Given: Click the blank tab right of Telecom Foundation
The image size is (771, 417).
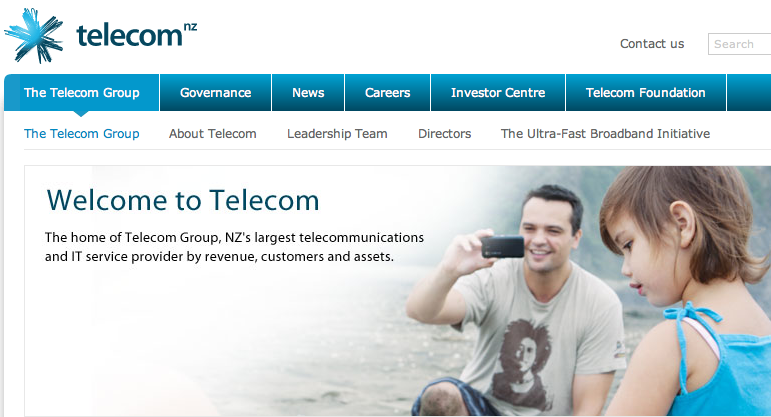Looking at the screenshot, I should (x=749, y=92).
